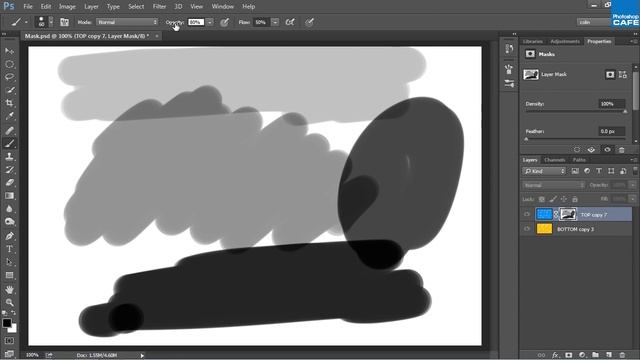Select BOTTOM copy 3 layer thumbnail
Image resolution: width=640 pixels, height=360 pixels.
click(544, 229)
